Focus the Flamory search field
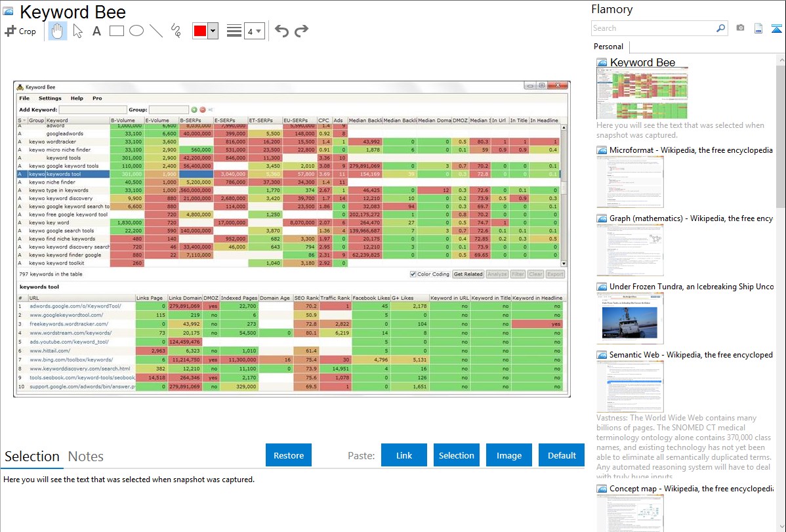Screen dimensions: 786x532 653,28
